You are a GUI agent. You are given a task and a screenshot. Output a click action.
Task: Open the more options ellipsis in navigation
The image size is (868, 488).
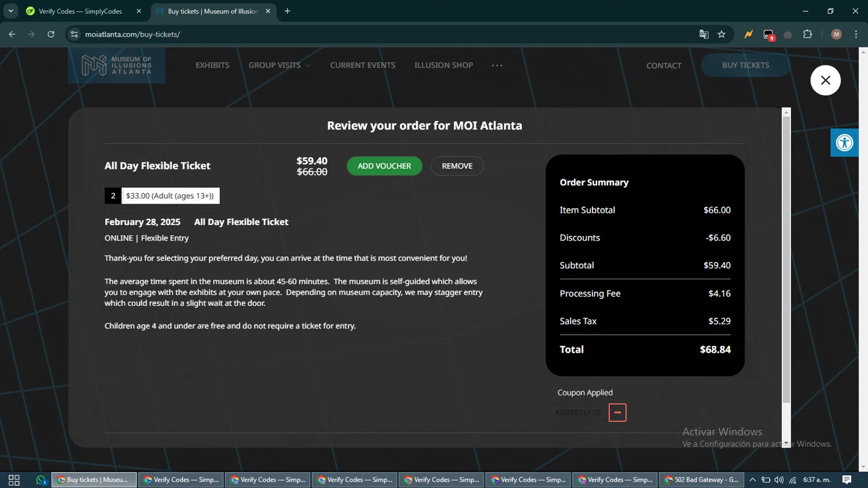[x=497, y=65]
